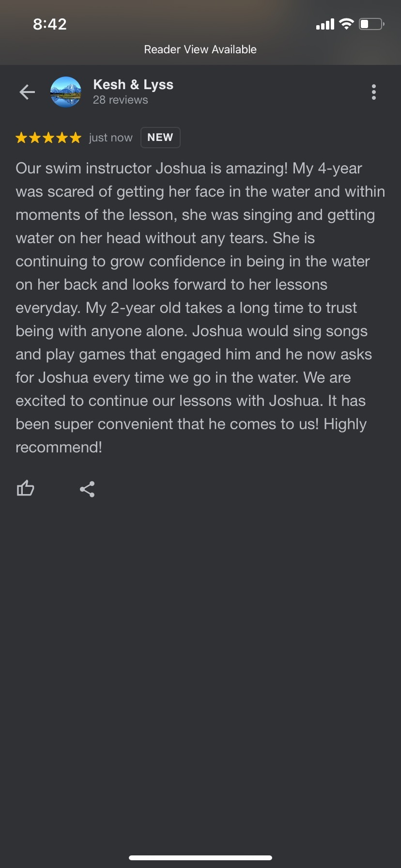Tap the battery status icon

pyautogui.click(x=371, y=24)
